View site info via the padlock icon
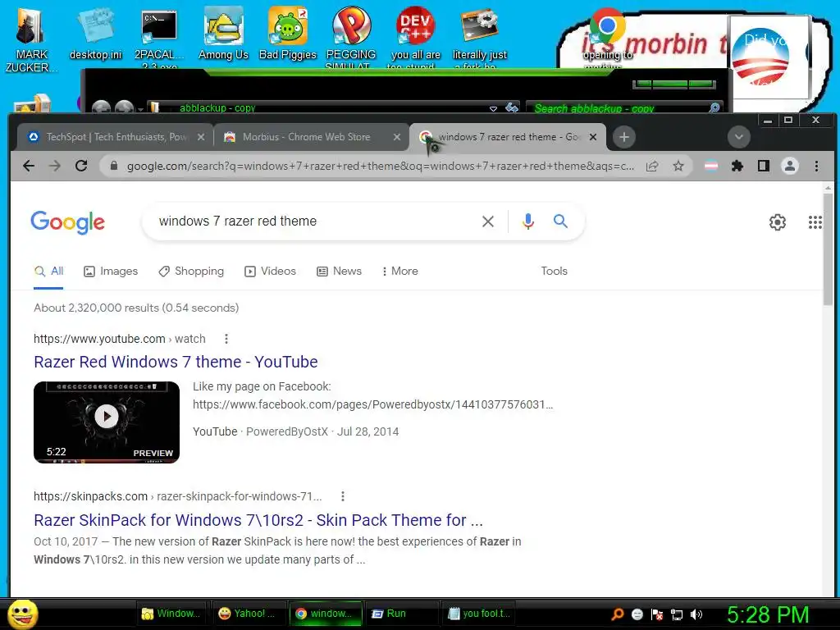The height and width of the screenshot is (630, 840). coord(113,166)
